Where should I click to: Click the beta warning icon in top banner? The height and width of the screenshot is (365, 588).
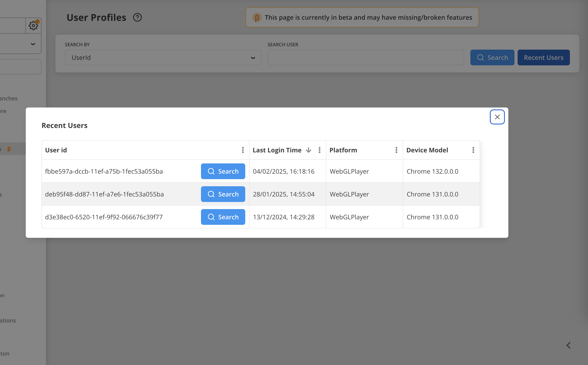256,18
